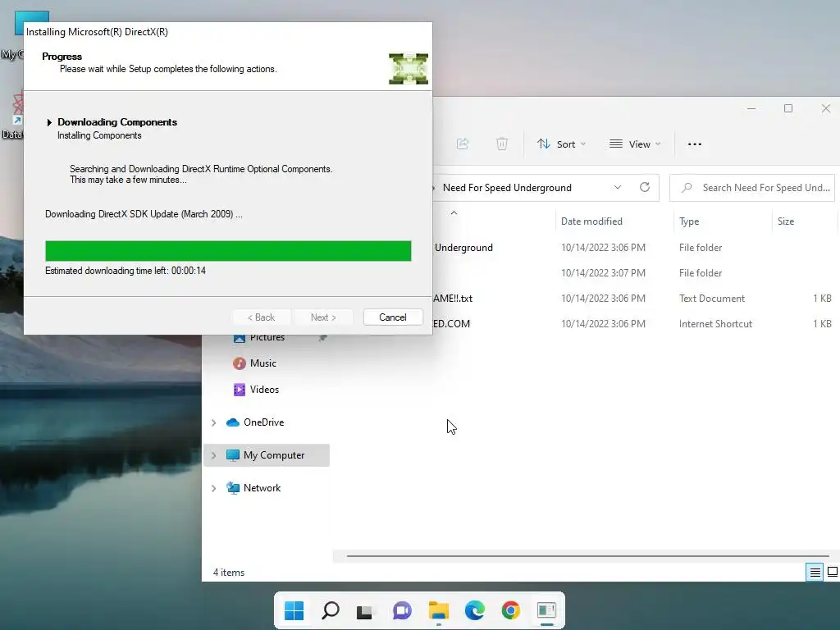Viewport: 840px width, 630px height.
Task: Click the My Computer monitor icon
Action: [x=232, y=455]
